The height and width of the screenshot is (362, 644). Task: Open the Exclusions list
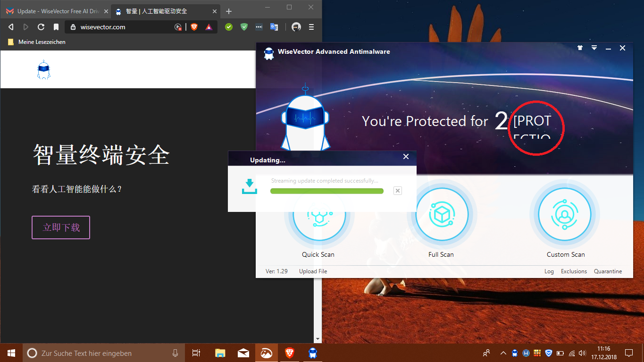[x=574, y=271]
